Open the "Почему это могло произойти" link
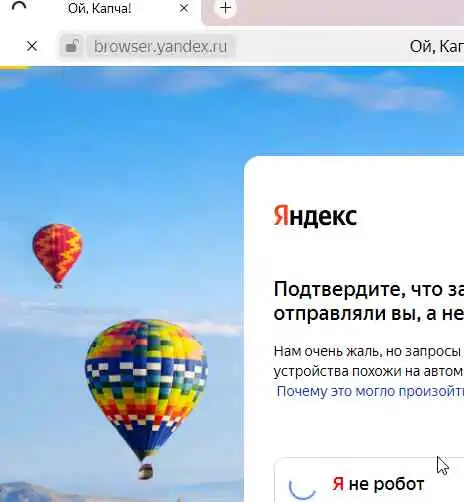The image size is (464, 502). click(x=370, y=391)
